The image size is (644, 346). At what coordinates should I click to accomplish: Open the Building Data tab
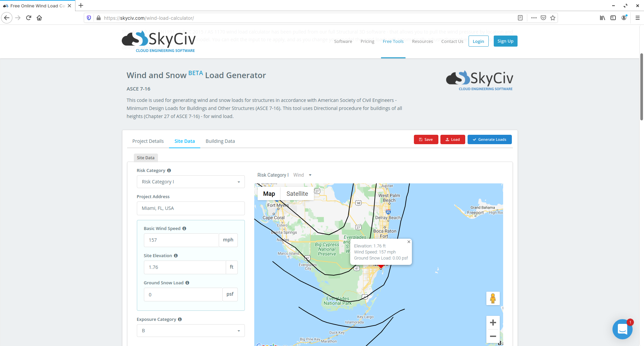[220, 141]
